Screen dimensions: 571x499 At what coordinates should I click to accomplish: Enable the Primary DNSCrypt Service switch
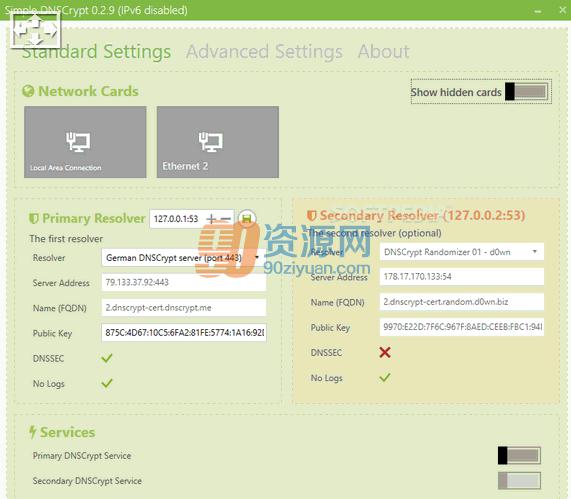519,455
